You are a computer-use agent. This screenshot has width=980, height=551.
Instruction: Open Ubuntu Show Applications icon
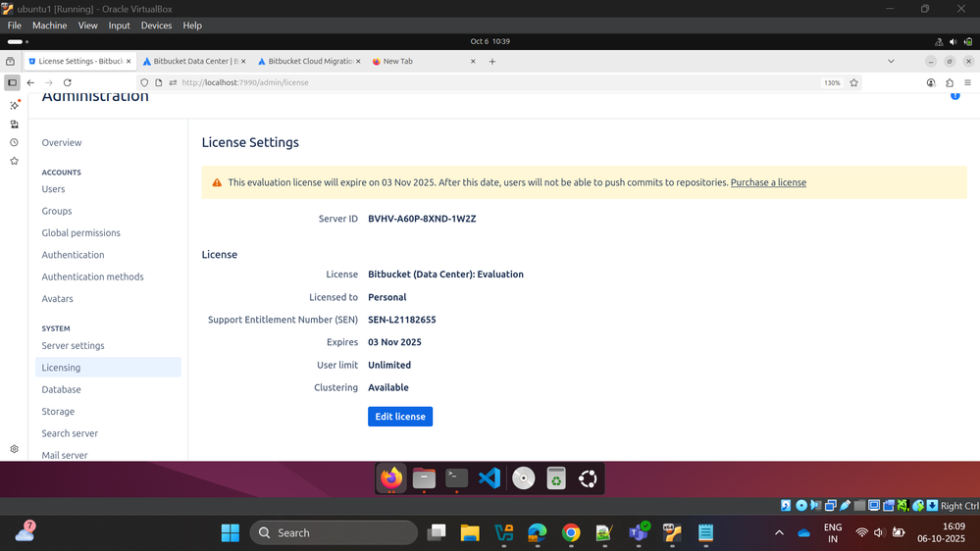point(588,478)
